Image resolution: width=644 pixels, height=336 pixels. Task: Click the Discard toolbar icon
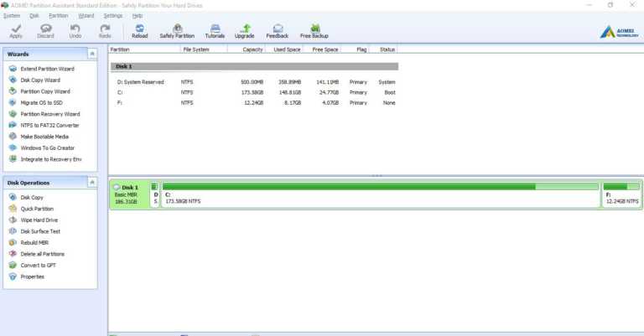pyautogui.click(x=45, y=28)
